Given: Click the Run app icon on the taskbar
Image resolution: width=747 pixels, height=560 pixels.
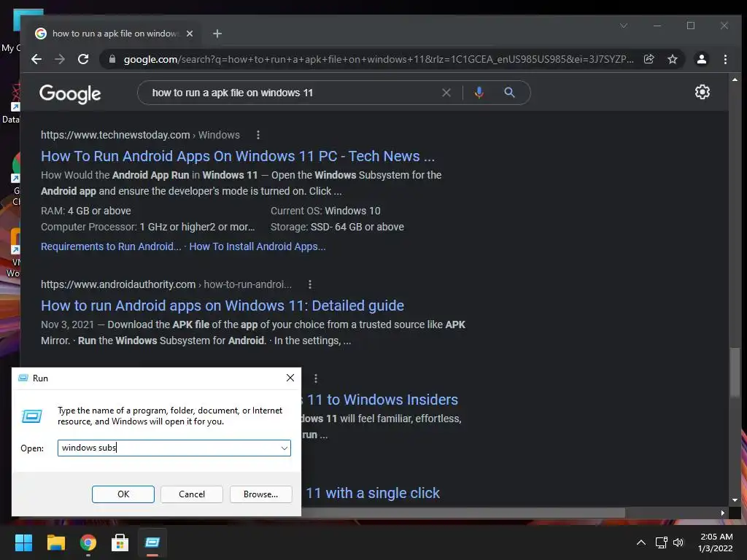Looking at the screenshot, I should [x=152, y=542].
